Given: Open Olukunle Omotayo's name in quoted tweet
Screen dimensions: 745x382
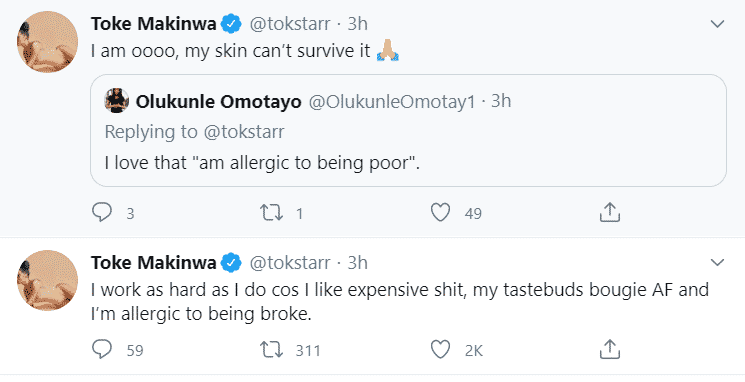Looking at the screenshot, I should click(x=219, y=101).
